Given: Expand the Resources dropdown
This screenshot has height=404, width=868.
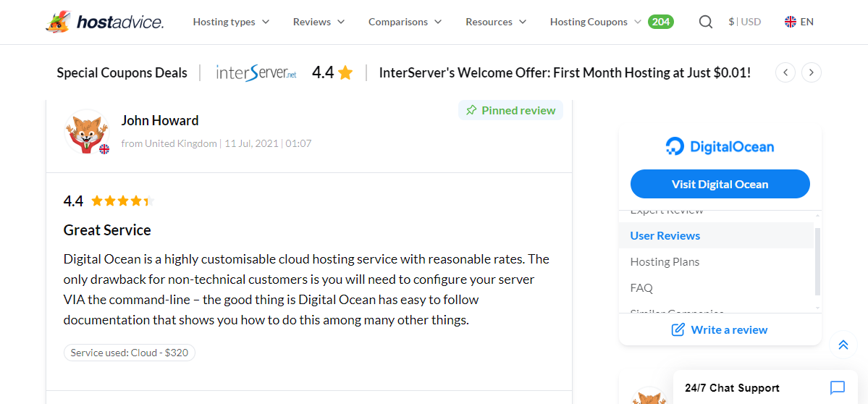Looking at the screenshot, I should click(x=496, y=22).
